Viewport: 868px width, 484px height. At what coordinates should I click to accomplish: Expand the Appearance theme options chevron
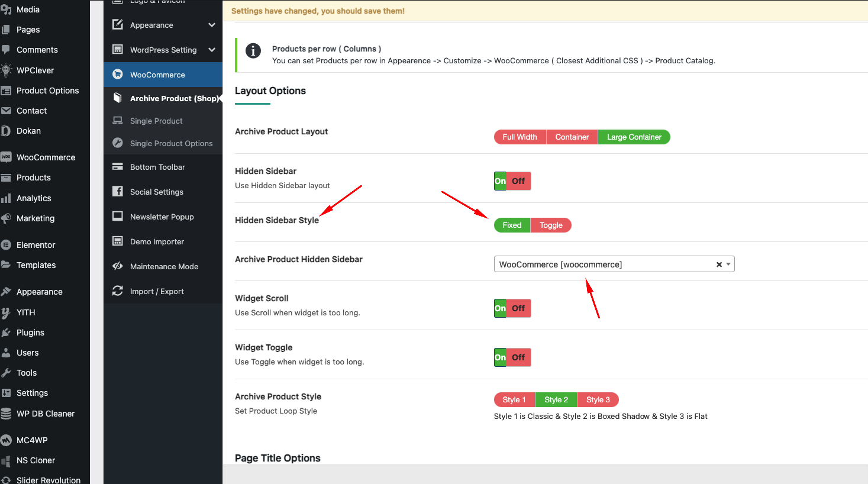(x=212, y=25)
